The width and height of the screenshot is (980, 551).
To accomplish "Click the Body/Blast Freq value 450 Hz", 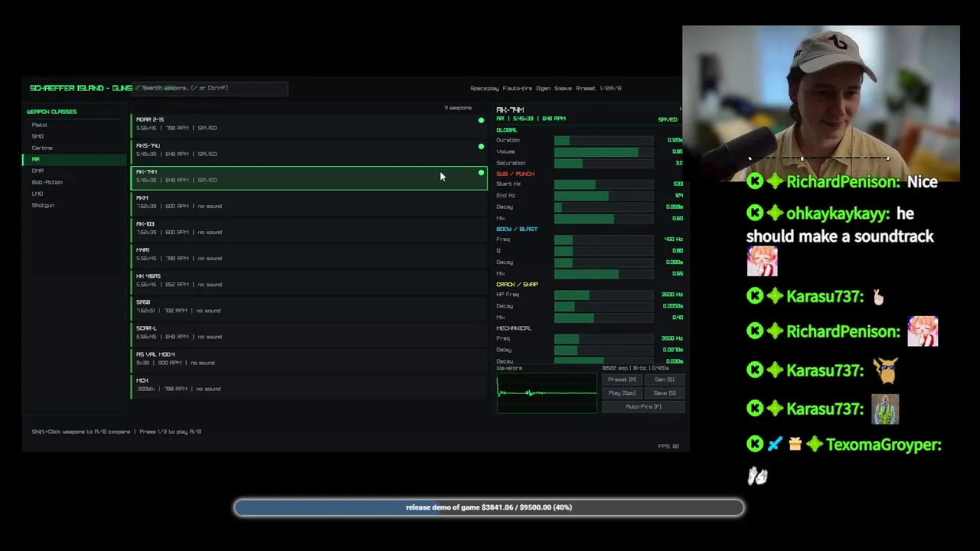I will pyautogui.click(x=673, y=240).
